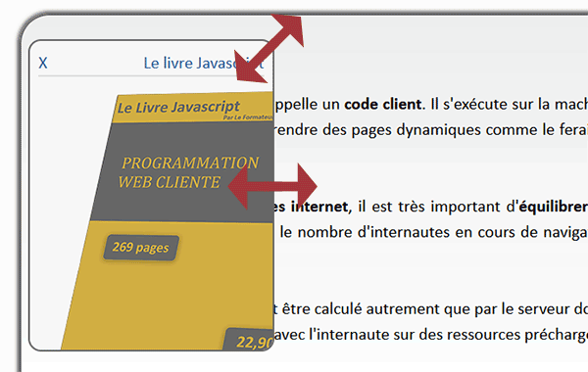Click the text 'il est très important'

[x=429, y=207]
